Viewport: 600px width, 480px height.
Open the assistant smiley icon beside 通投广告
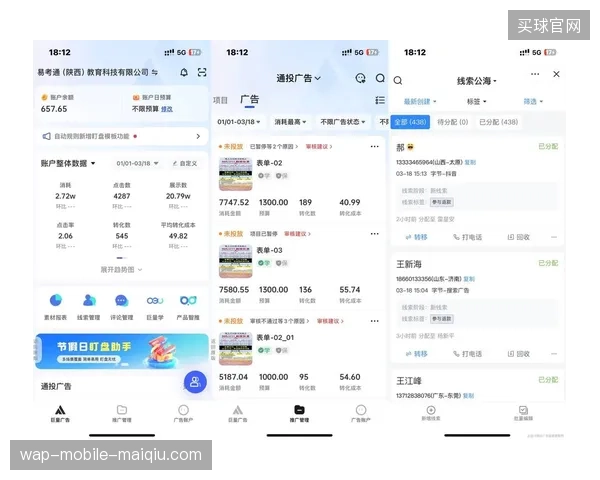tap(360, 78)
